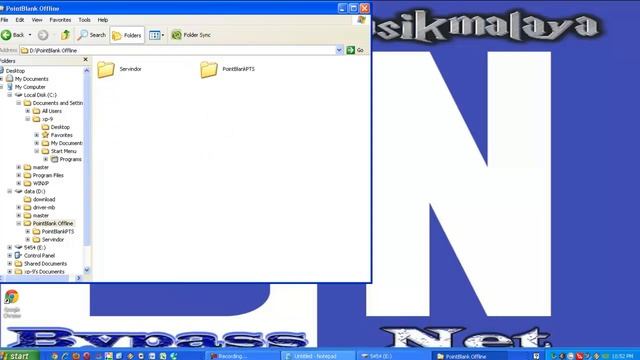Select driver-mb folder in tree

click(44, 207)
